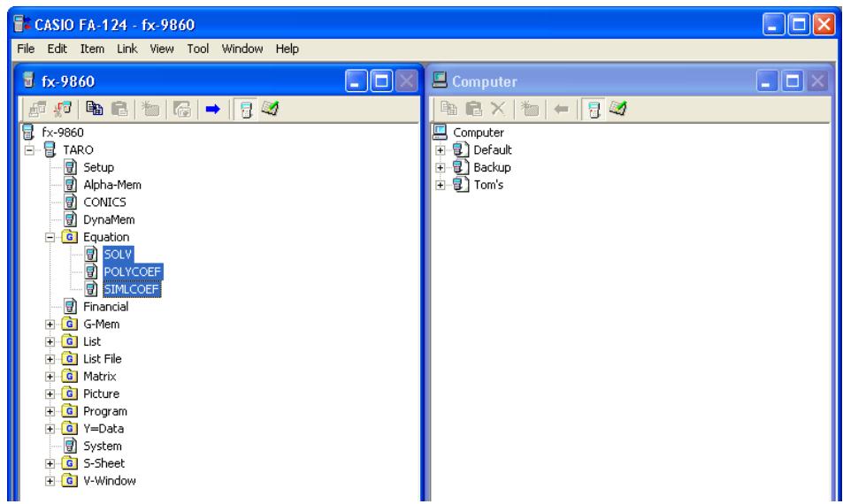Expand the Picture folder
The height and width of the screenshot is (504, 843).
tap(50, 393)
